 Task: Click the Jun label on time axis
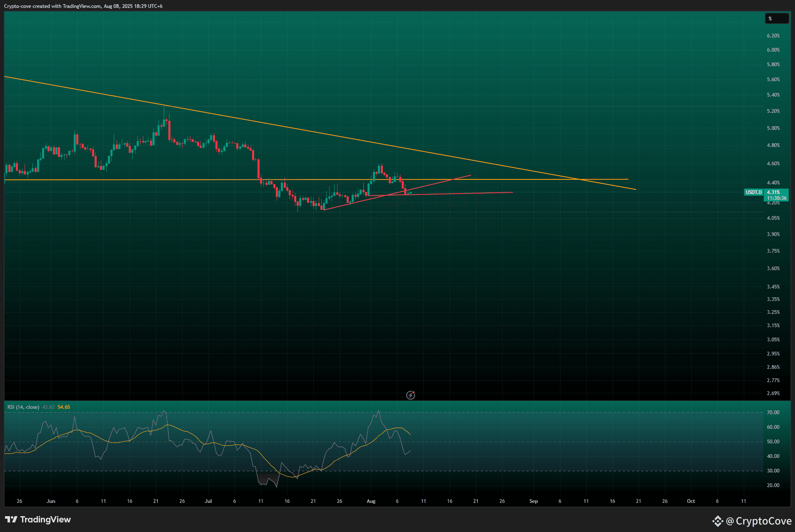point(51,501)
